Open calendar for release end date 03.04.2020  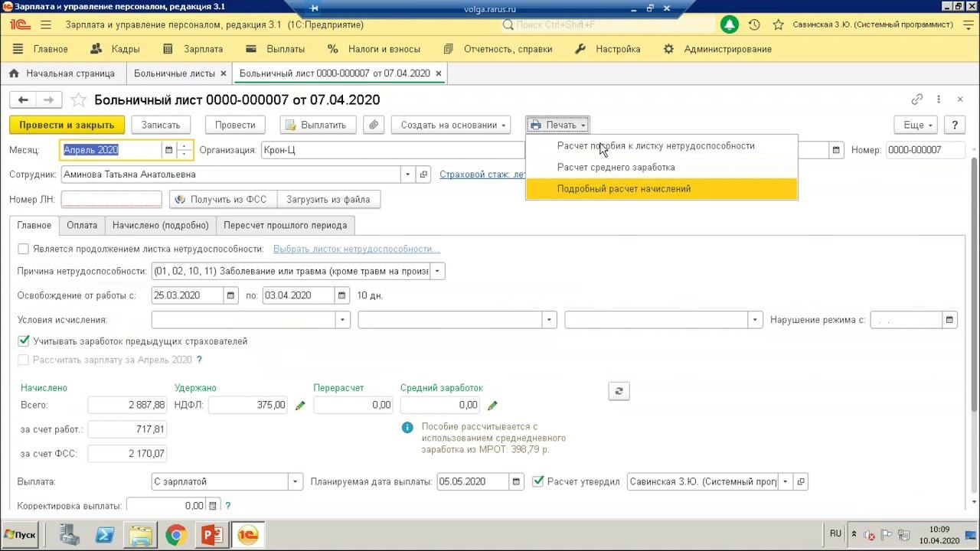341,295
